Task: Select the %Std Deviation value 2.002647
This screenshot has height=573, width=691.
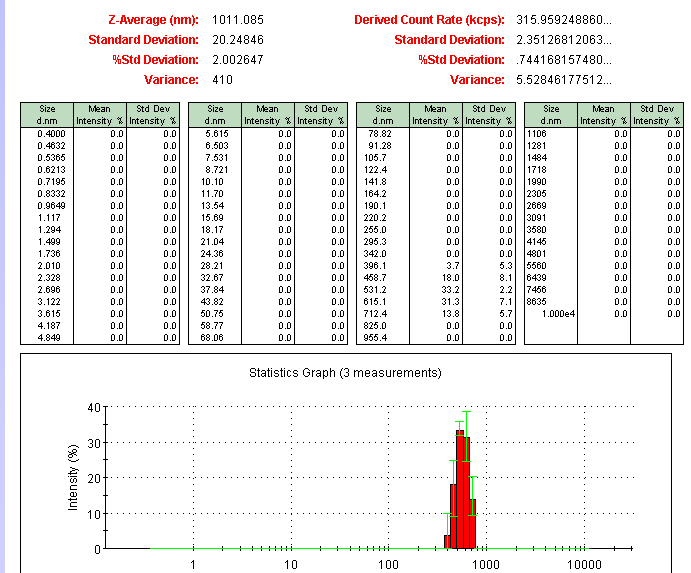Action: (x=238, y=60)
